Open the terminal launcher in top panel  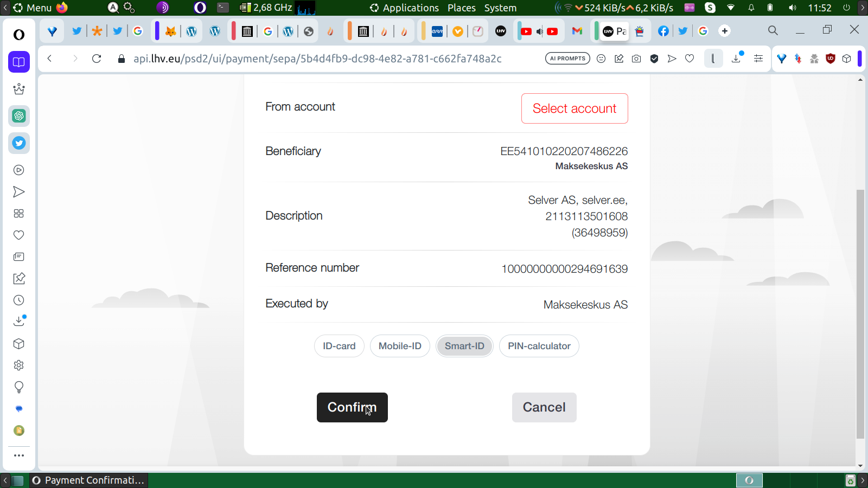click(x=223, y=8)
